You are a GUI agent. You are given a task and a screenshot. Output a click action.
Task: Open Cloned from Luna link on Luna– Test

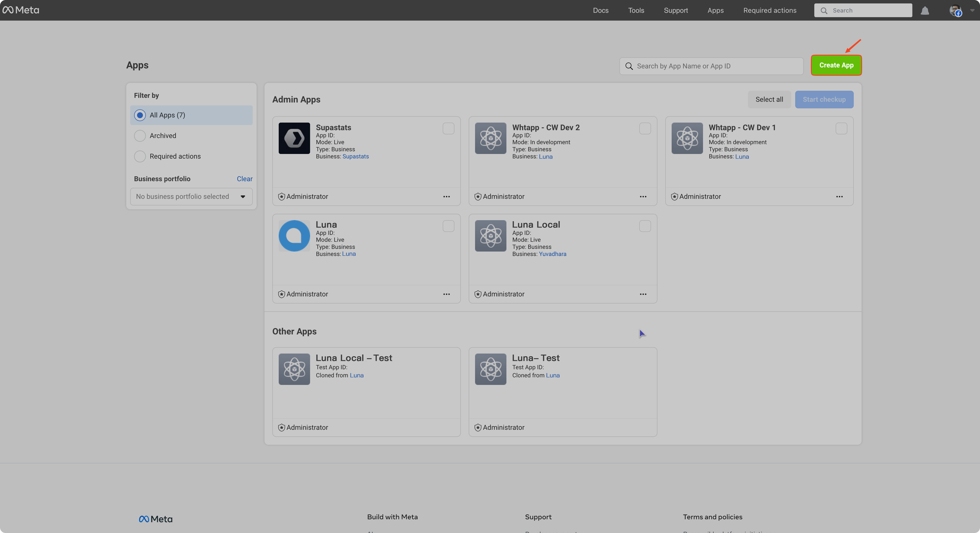[553, 376]
